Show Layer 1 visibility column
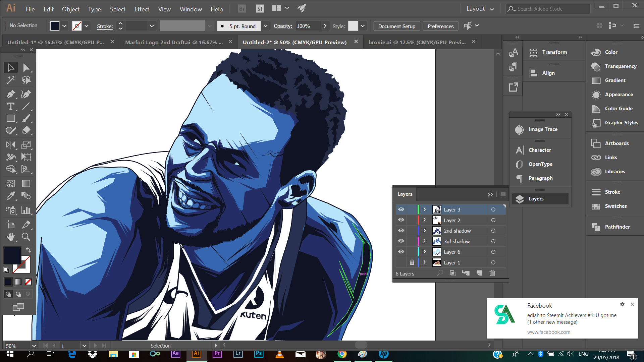Viewport: 644px width, 362px height. tap(401, 262)
